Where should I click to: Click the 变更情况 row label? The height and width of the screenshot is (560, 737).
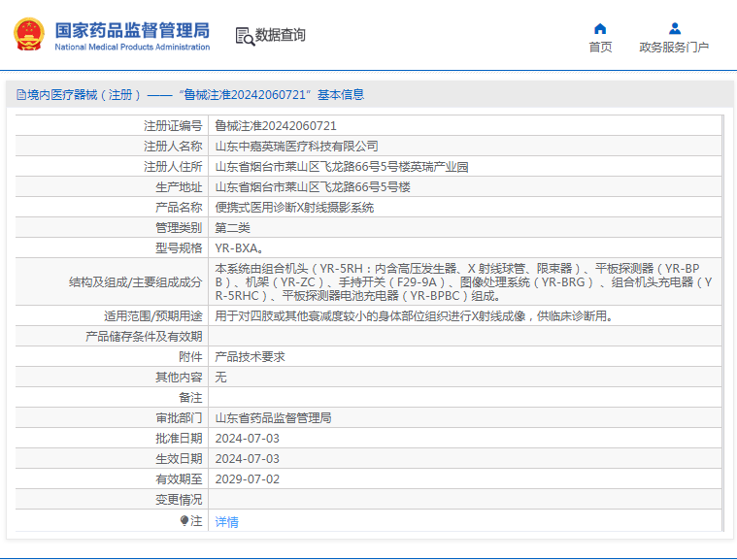[179, 500]
